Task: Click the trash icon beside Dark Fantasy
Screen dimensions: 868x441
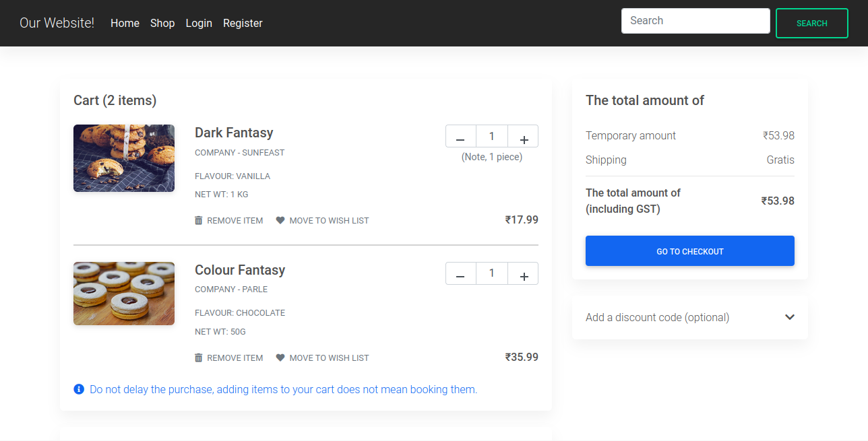Action: pyautogui.click(x=199, y=220)
